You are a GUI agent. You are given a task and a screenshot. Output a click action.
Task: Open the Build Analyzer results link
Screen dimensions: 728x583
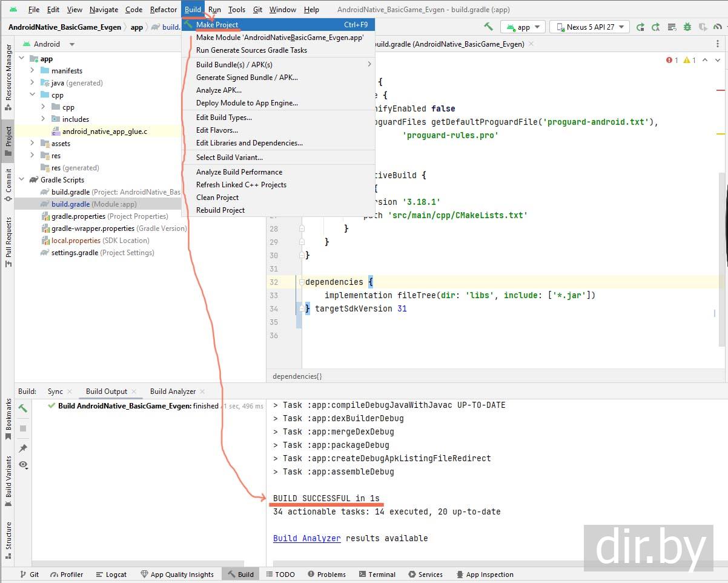(x=306, y=538)
